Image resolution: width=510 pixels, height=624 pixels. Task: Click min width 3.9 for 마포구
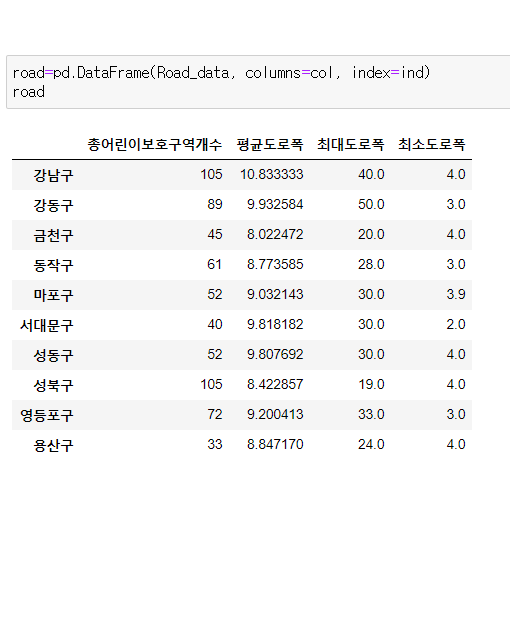pos(455,294)
